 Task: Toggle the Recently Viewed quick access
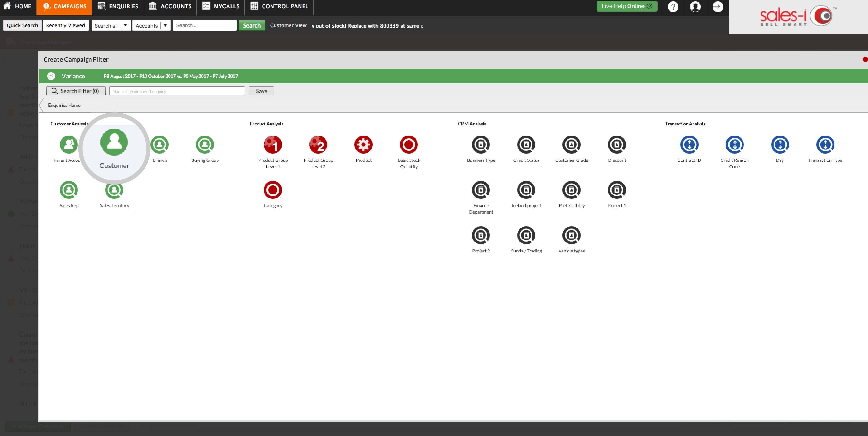tap(65, 25)
